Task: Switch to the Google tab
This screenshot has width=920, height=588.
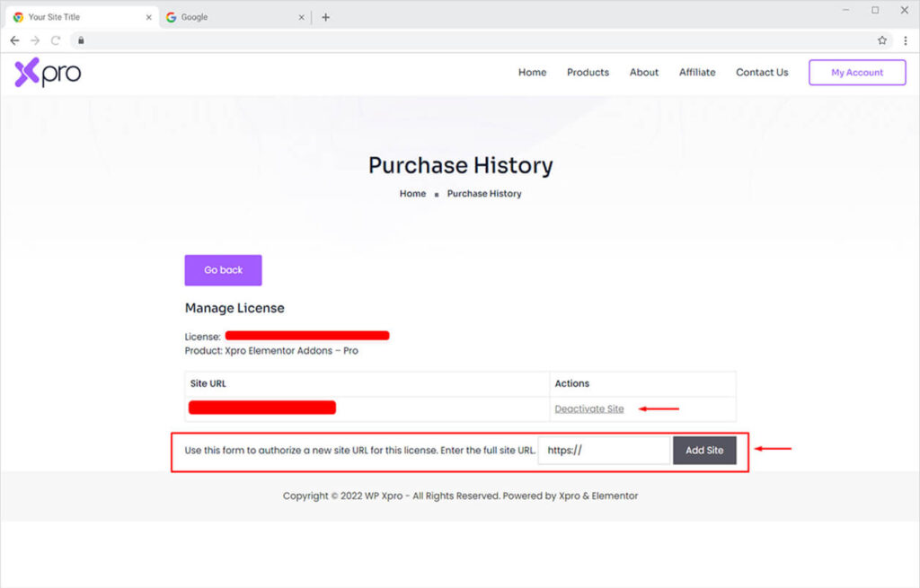Action: point(225,17)
